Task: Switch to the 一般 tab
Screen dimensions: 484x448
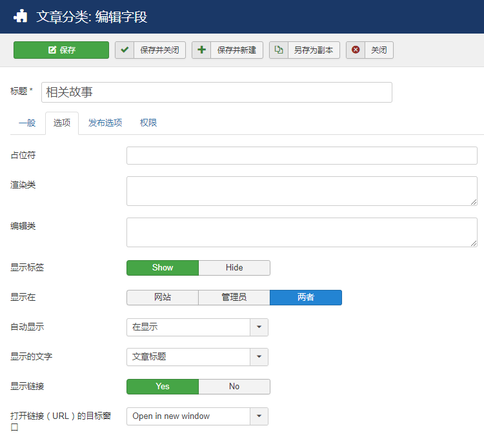Action: click(27, 123)
